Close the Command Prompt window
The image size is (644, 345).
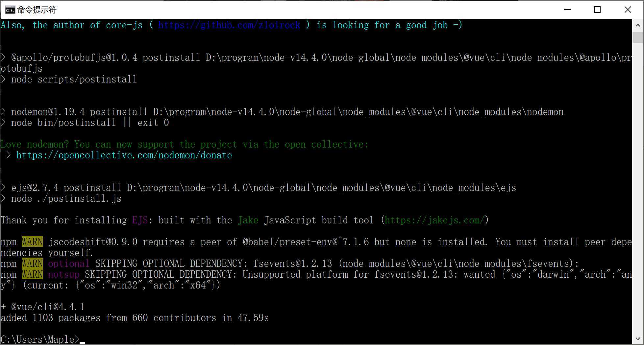click(x=628, y=10)
